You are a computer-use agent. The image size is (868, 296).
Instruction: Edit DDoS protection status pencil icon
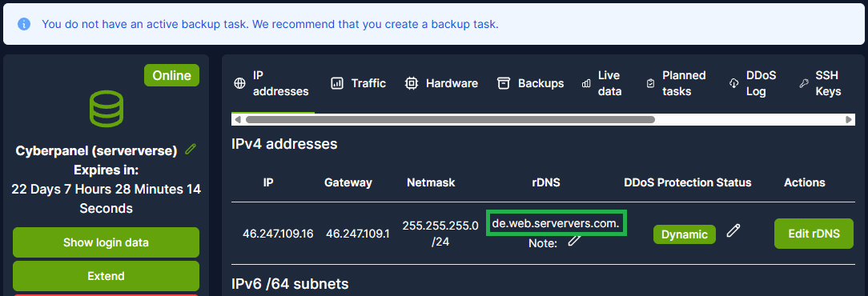pos(733,230)
